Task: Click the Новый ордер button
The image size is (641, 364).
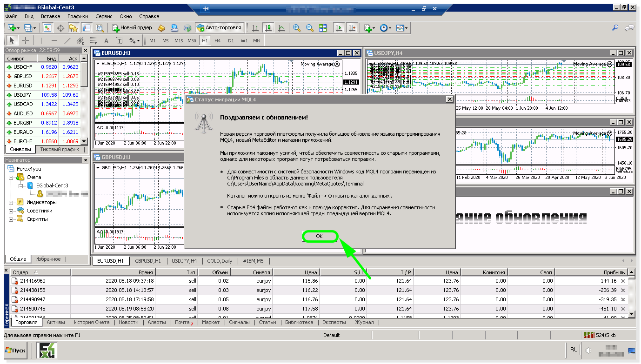Action: (132, 28)
